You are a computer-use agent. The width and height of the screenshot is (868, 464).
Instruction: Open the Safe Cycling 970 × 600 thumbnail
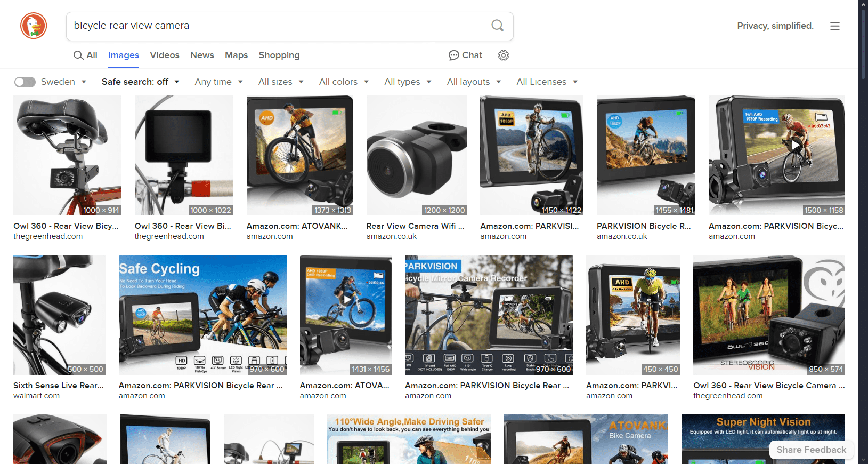(202, 315)
